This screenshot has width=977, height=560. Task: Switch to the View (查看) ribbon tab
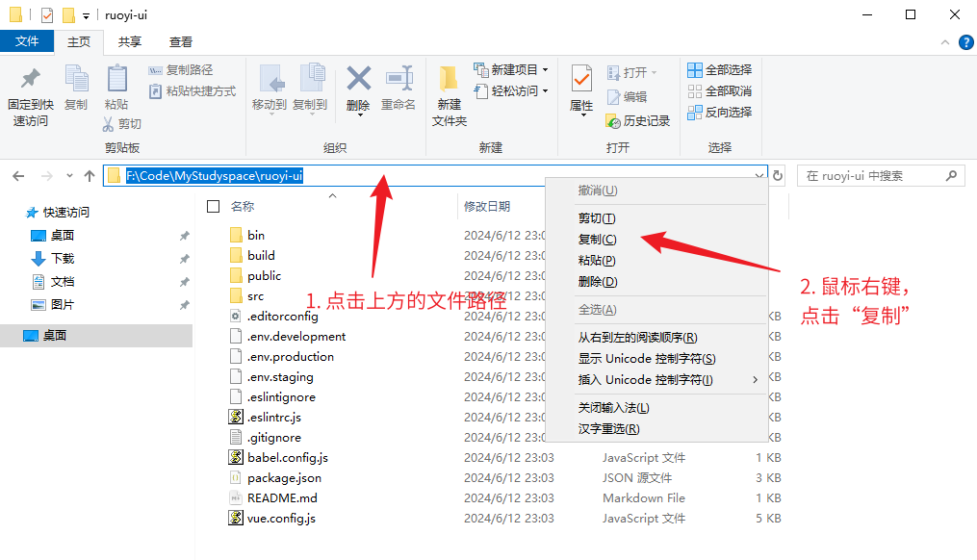[180, 41]
